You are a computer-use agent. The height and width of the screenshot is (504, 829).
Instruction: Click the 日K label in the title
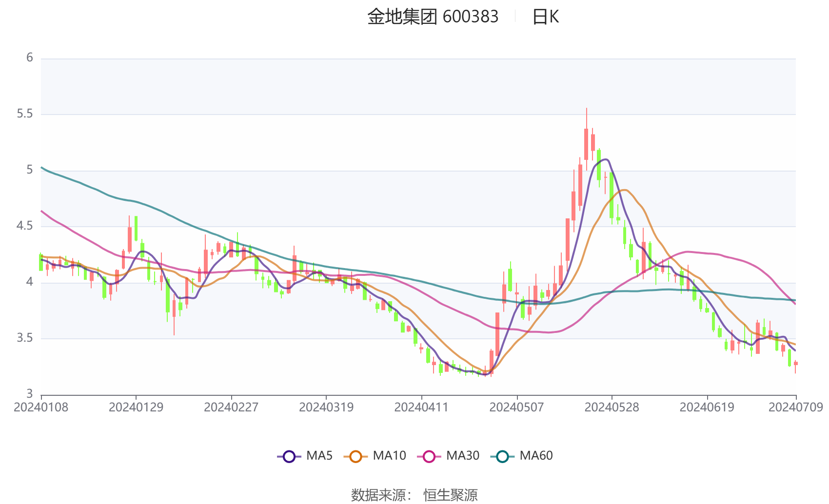pyautogui.click(x=545, y=17)
